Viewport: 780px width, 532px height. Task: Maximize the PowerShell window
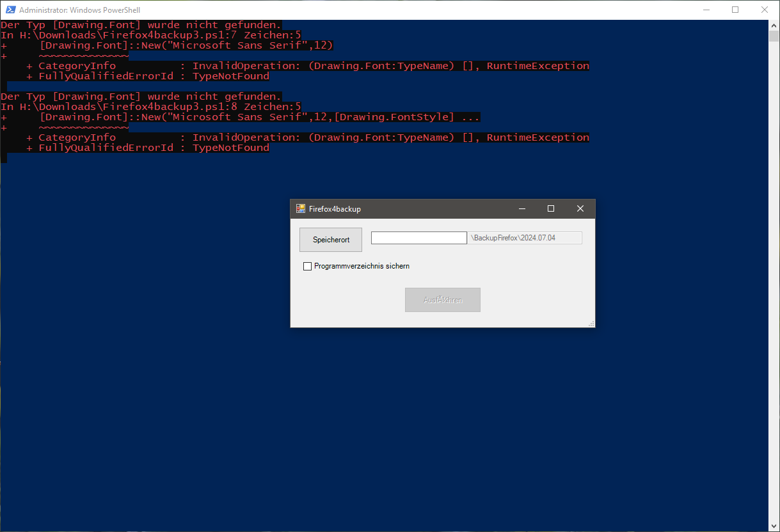[735, 10]
